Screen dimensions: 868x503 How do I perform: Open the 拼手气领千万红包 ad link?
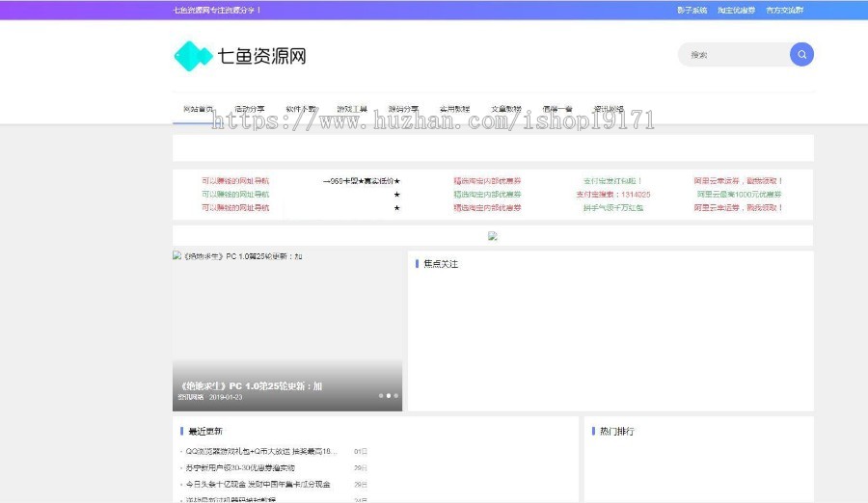612,207
